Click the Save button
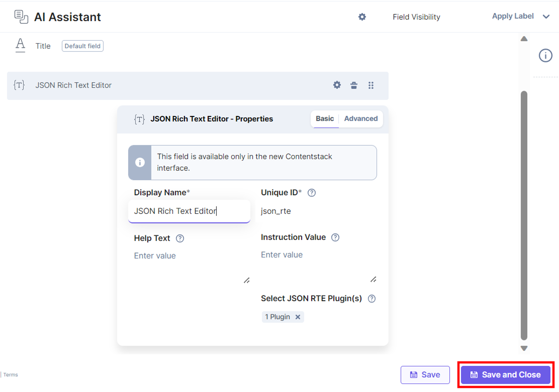This screenshot has width=559, height=392. point(425,375)
